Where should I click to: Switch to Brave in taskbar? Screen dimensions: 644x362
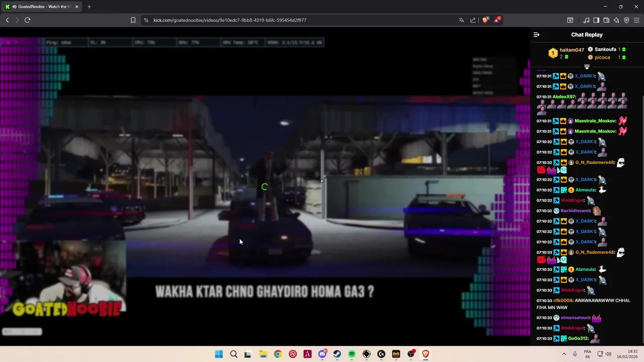tap(426, 354)
